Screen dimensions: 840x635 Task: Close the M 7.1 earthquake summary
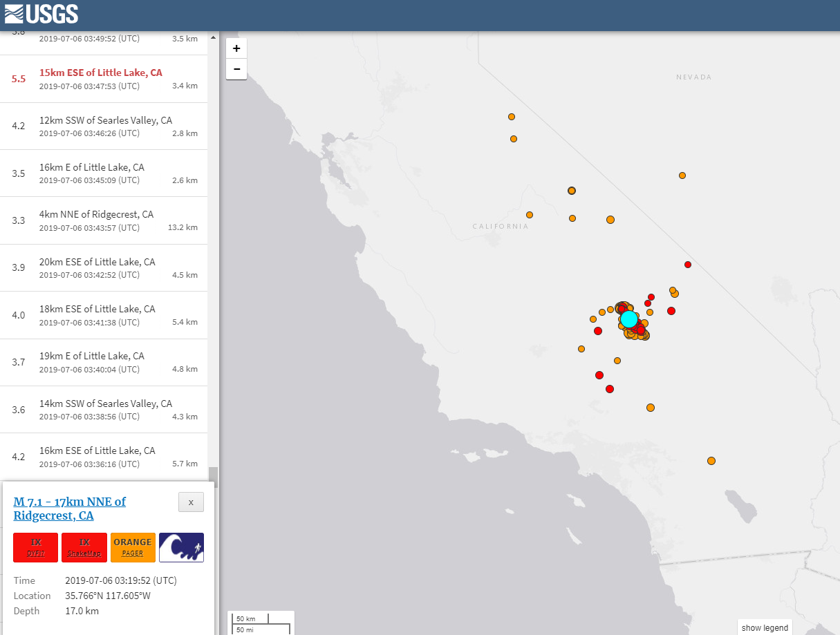[191, 502]
